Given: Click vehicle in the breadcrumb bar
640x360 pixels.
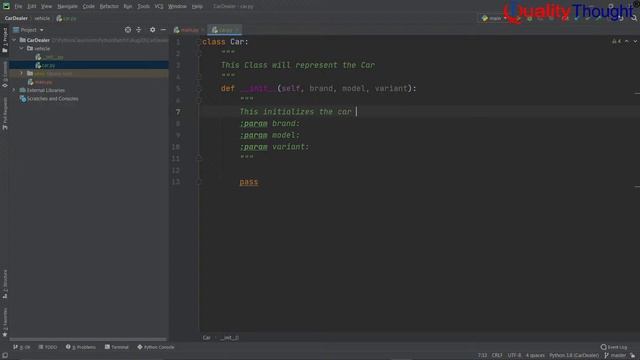Looking at the screenshot, I should (x=42, y=18).
